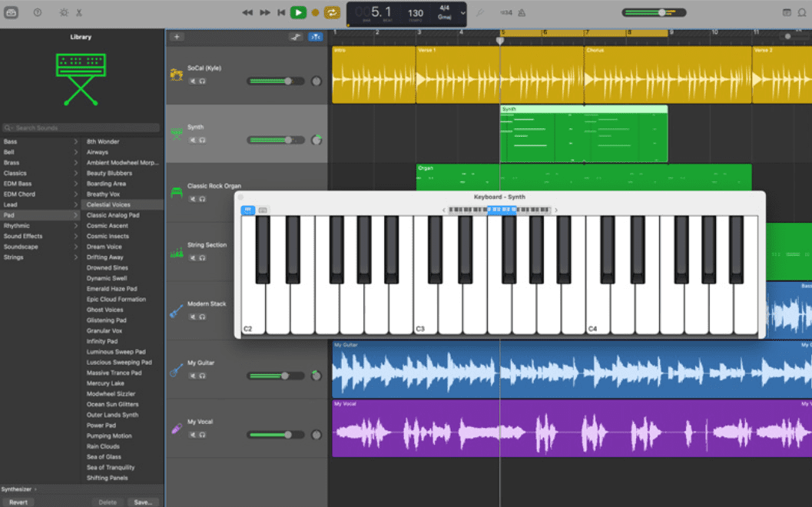Click the master volume slider
This screenshot has width=812, height=507.
click(661, 13)
